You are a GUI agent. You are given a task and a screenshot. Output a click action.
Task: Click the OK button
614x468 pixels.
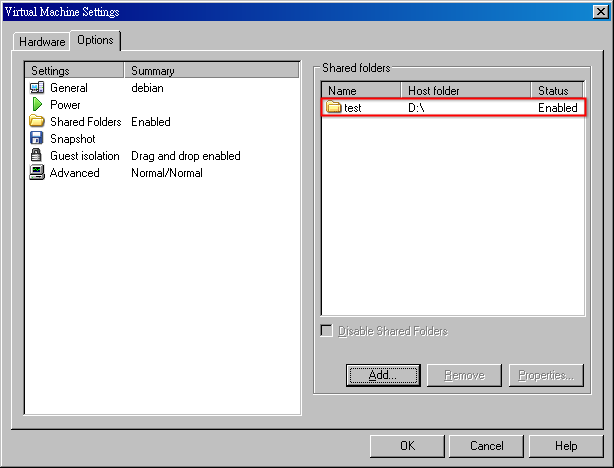click(407, 446)
